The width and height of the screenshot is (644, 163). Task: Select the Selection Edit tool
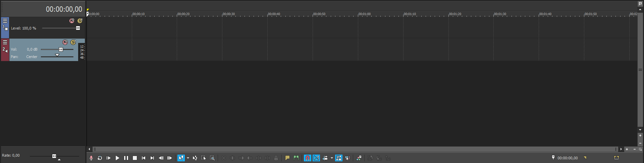click(204, 158)
